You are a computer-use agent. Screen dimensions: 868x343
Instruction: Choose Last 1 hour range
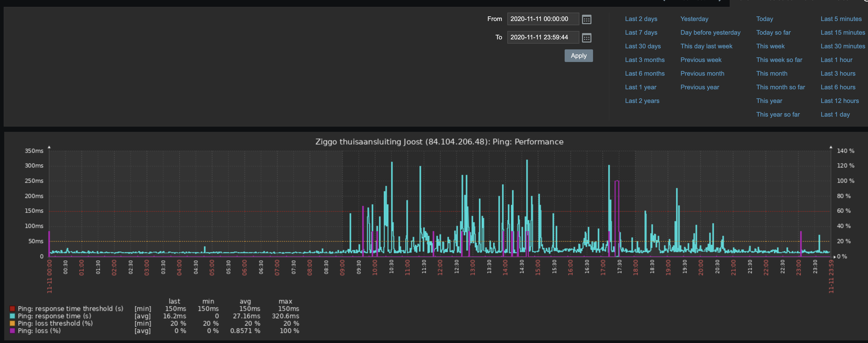(x=836, y=60)
